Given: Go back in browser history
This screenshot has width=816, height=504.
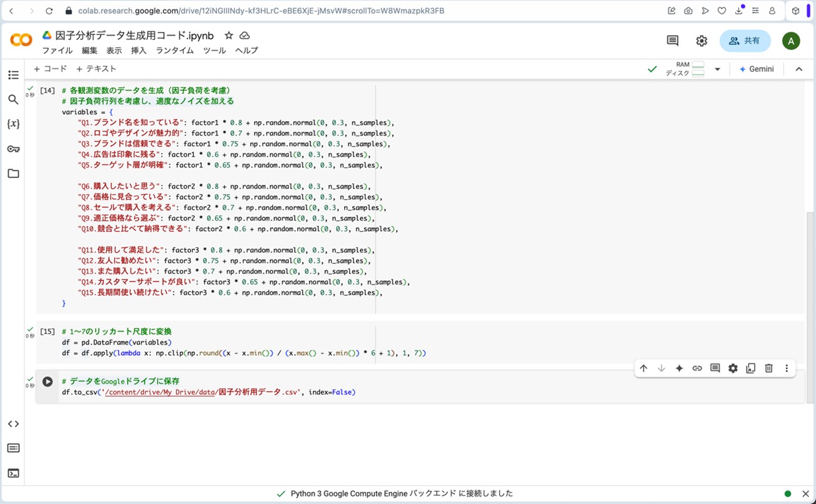Looking at the screenshot, I should (11, 11).
